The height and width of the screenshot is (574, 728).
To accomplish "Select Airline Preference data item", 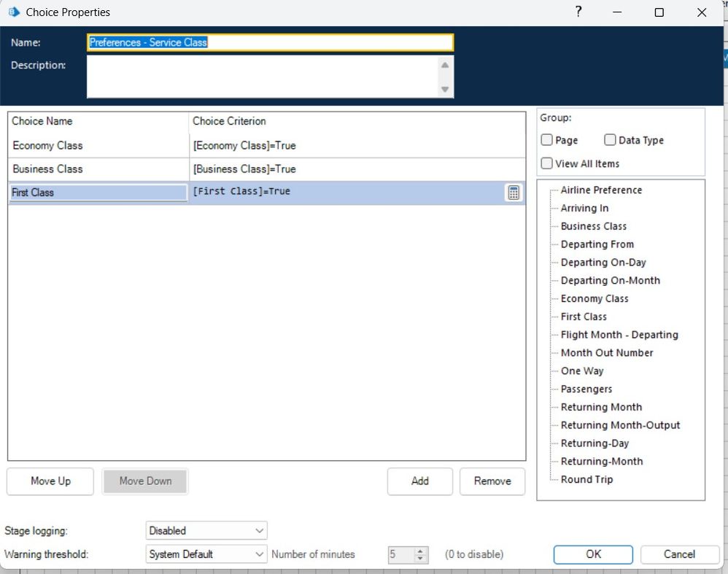I will 601,190.
